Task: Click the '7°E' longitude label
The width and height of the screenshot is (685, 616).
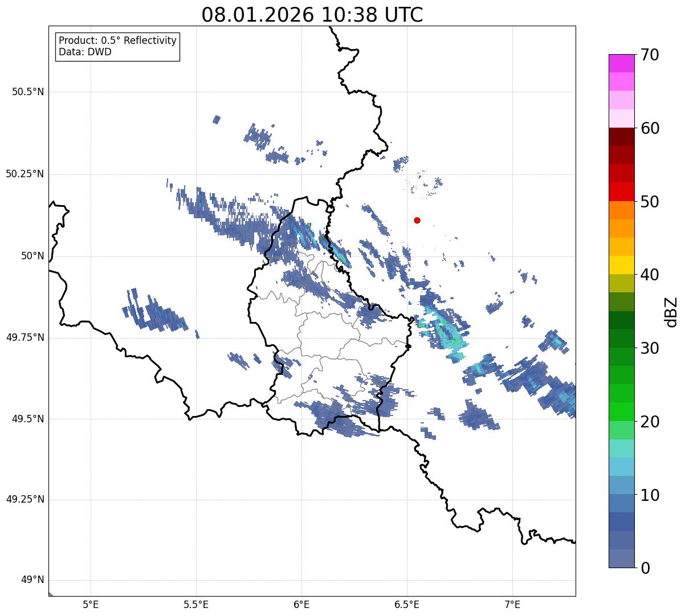Action: [512, 604]
